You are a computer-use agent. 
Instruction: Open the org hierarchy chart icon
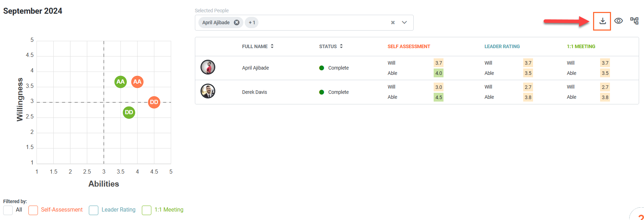point(634,21)
